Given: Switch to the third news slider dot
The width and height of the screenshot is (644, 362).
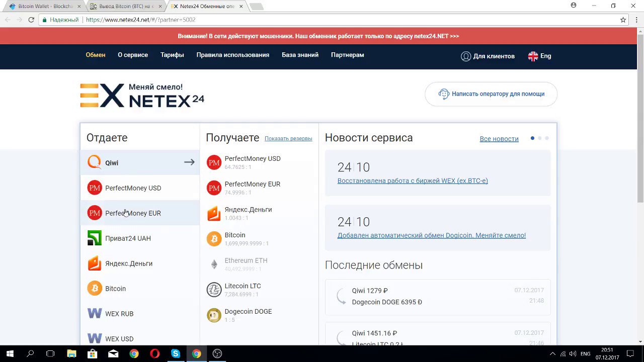Looking at the screenshot, I should [547, 138].
